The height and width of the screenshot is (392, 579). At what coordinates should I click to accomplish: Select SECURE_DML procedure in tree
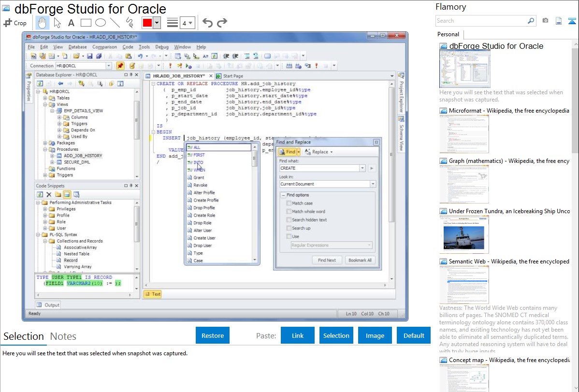(x=77, y=162)
